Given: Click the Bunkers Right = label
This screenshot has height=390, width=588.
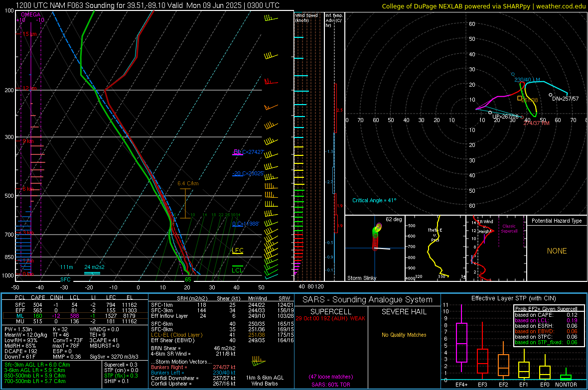Looking at the screenshot, I should click(169, 367).
